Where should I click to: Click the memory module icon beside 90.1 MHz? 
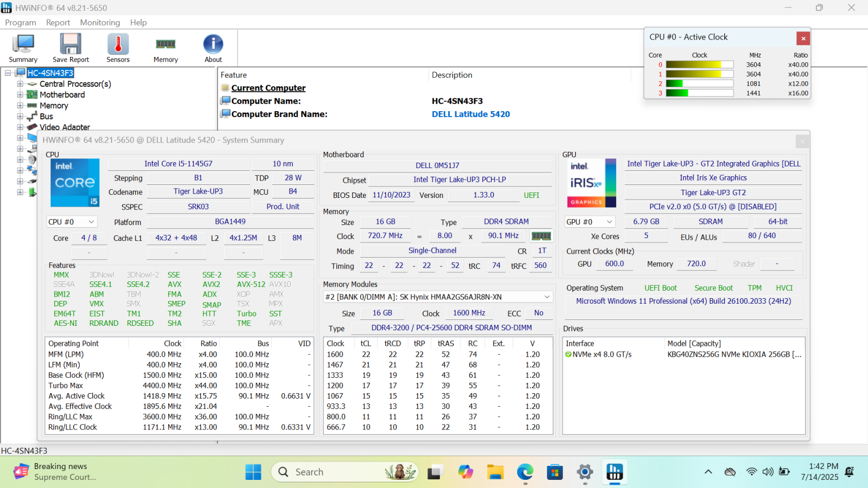[x=541, y=236]
